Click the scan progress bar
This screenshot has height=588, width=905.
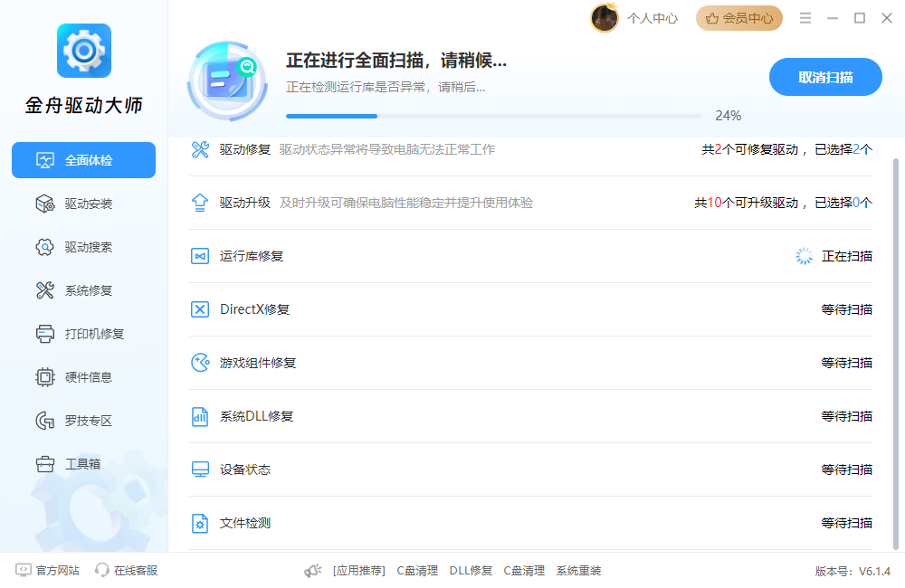(x=493, y=116)
